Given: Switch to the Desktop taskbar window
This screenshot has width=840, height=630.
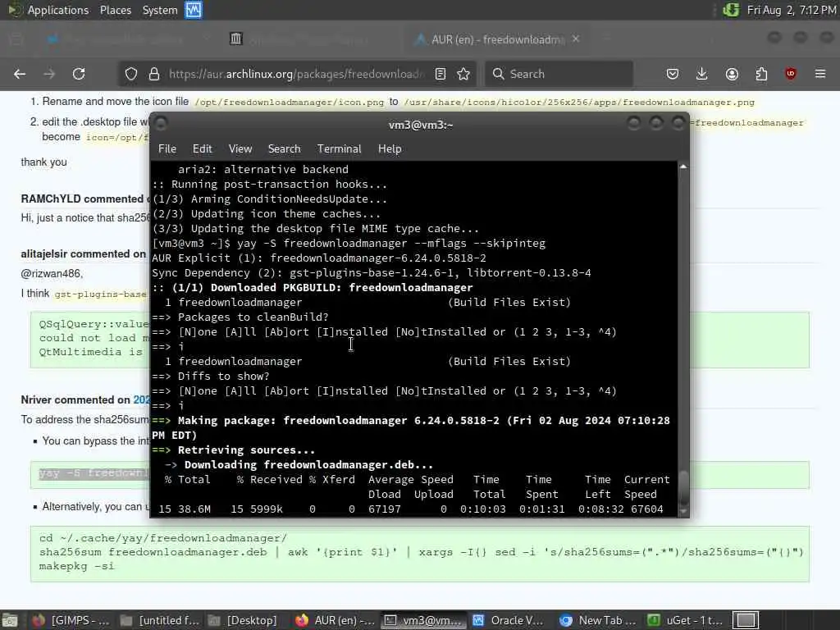Looking at the screenshot, I should [243, 620].
